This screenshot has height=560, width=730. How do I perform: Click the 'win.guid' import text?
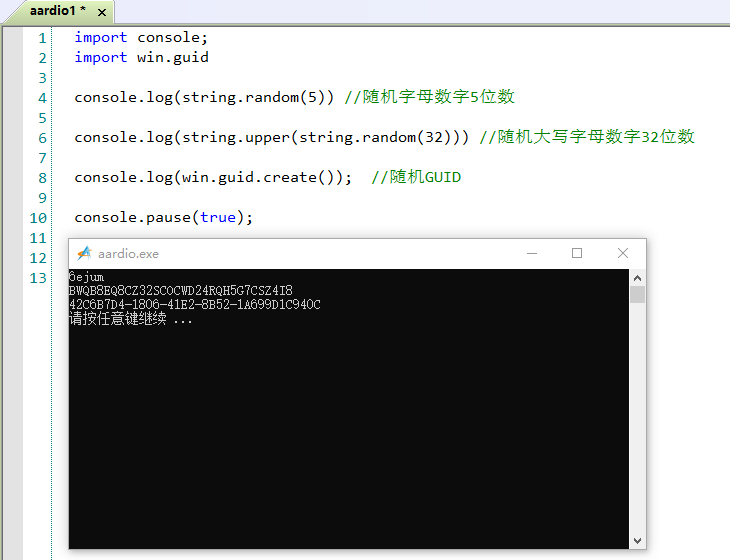173,57
